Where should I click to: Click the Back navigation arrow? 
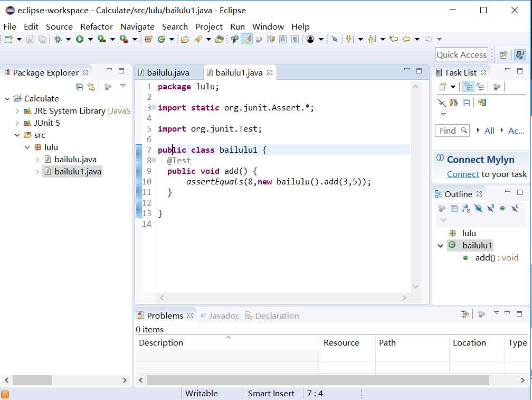click(x=406, y=39)
